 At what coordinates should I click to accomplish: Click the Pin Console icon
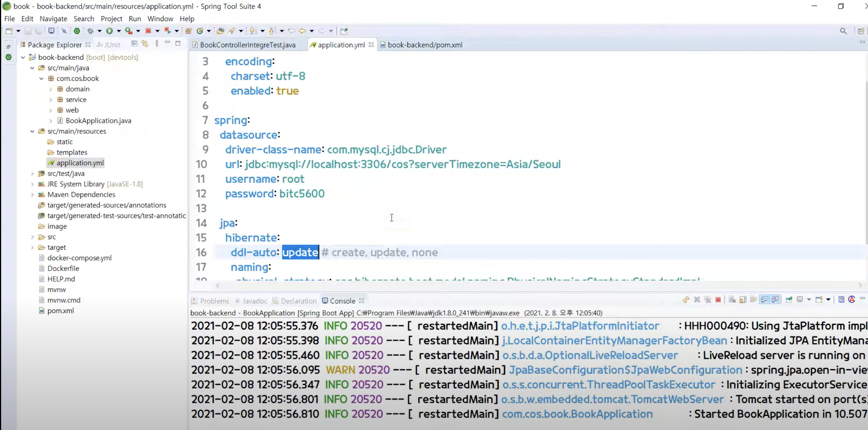coord(789,300)
